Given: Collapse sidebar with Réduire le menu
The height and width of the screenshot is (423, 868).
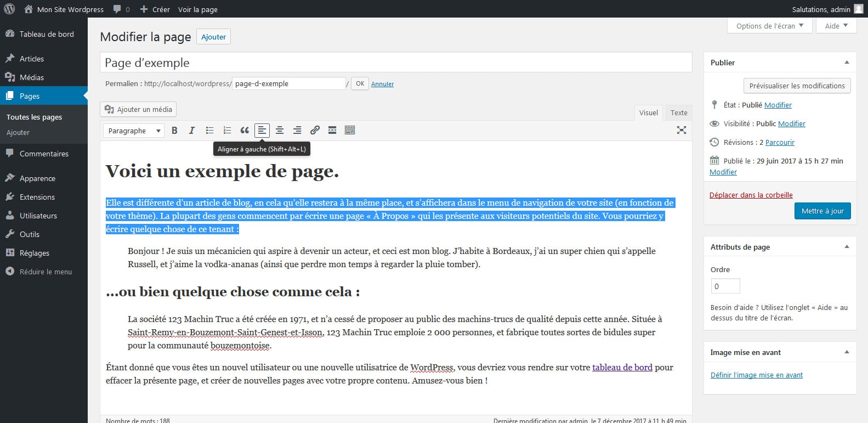Looking at the screenshot, I should point(44,272).
